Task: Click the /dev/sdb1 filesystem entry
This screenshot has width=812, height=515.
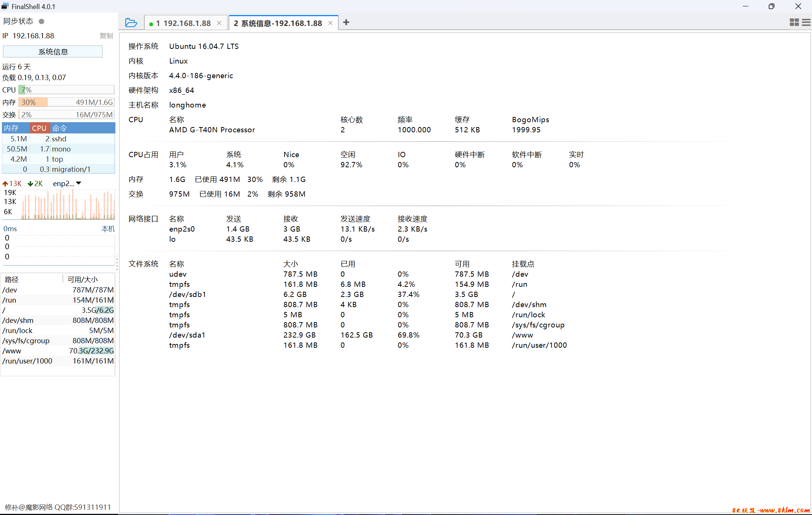Action: tap(187, 294)
